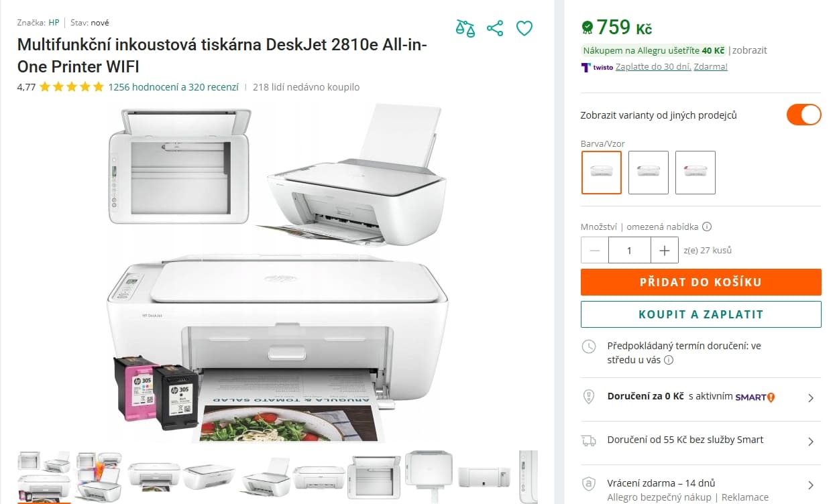Click KOUPIT A ZAPLATIT button
Image resolution: width=837 pixels, height=504 pixels.
[701, 314]
